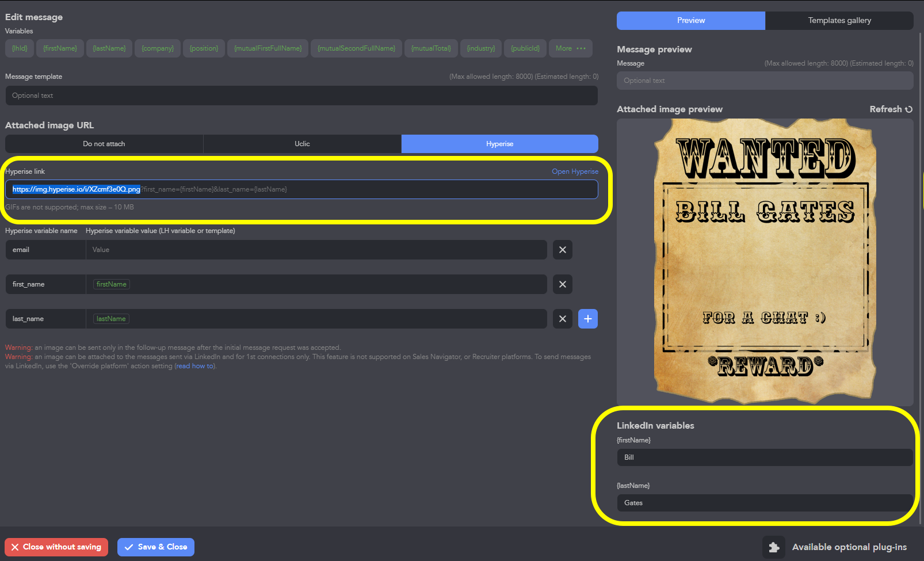Click Close without saving button
The image size is (924, 561).
[56, 547]
